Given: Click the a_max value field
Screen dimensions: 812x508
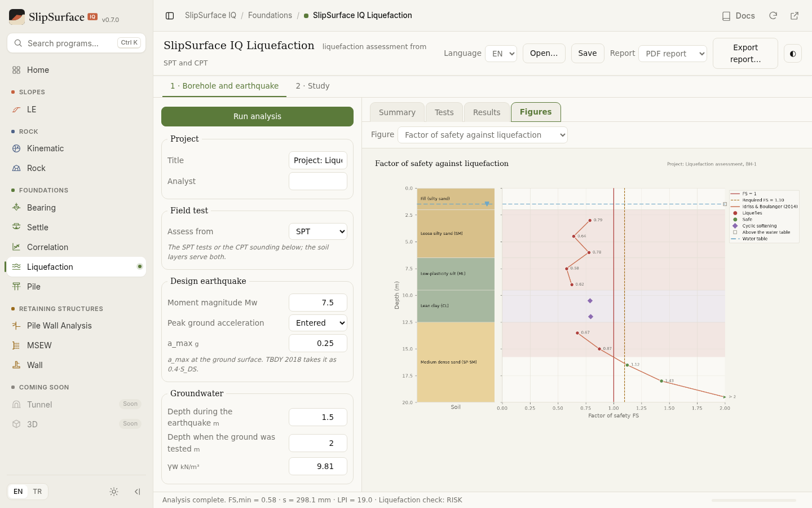Looking at the screenshot, I should click(x=318, y=343).
